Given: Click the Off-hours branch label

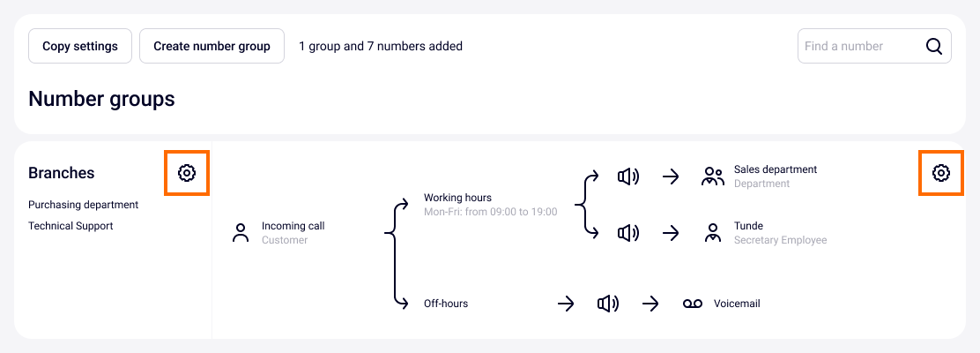Looking at the screenshot, I should point(446,304).
